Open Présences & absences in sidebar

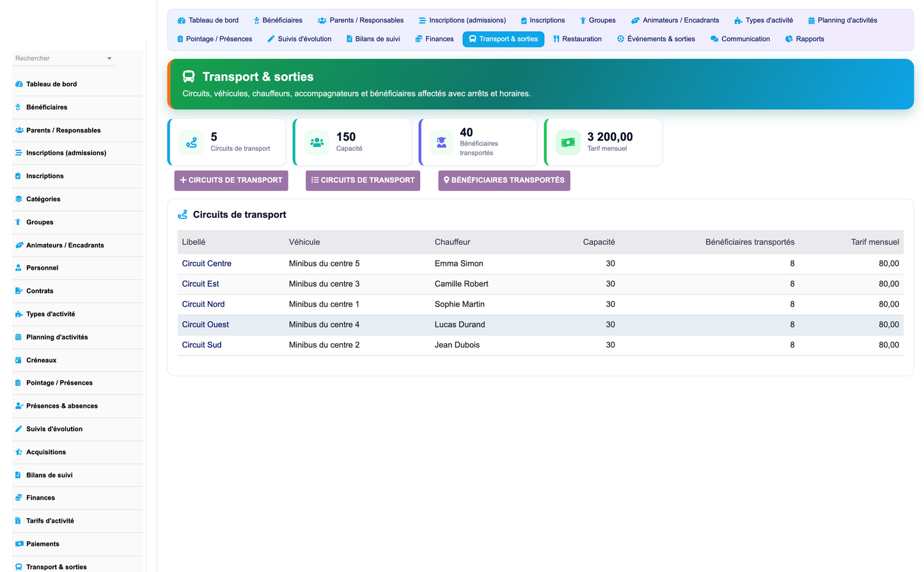[x=61, y=406]
